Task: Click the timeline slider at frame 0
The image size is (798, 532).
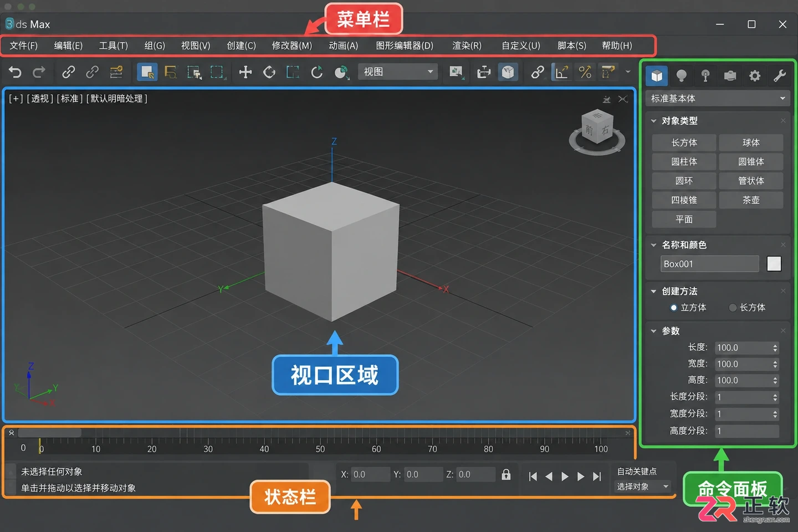Action: [x=39, y=447]
